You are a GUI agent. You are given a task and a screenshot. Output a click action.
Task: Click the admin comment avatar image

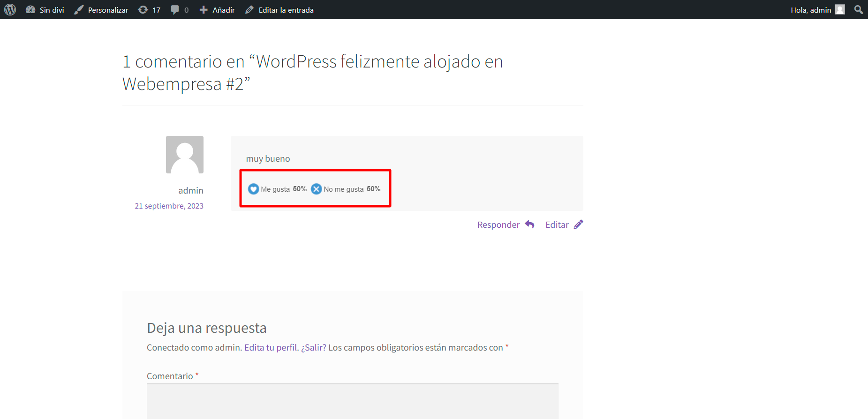[185, 155]
